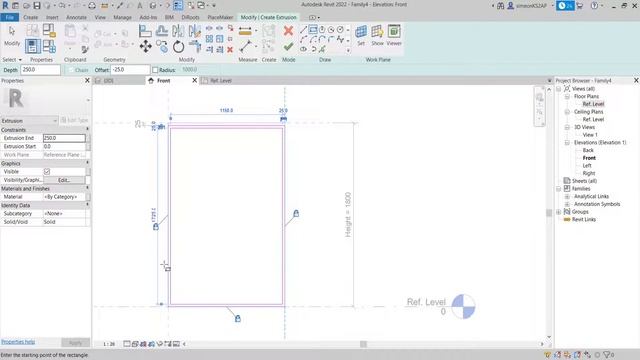Open the work plane Viewer
Viewport: 640px width, 360px height.
tap(394, 32)
